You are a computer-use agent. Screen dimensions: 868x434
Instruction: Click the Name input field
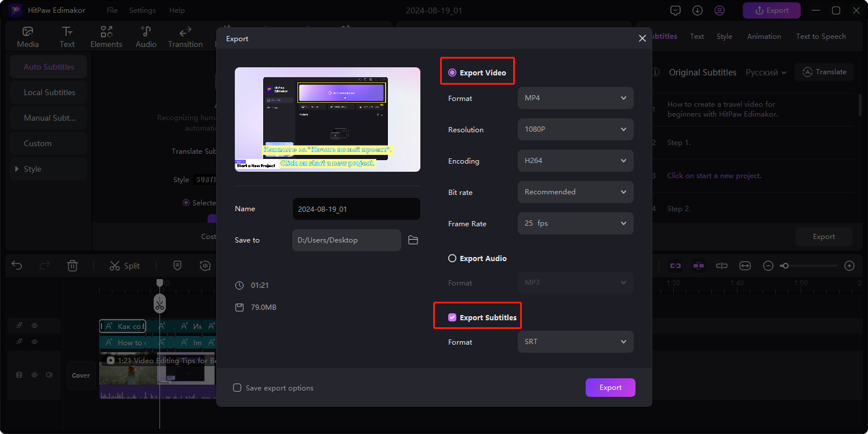(x=357, y=209)
